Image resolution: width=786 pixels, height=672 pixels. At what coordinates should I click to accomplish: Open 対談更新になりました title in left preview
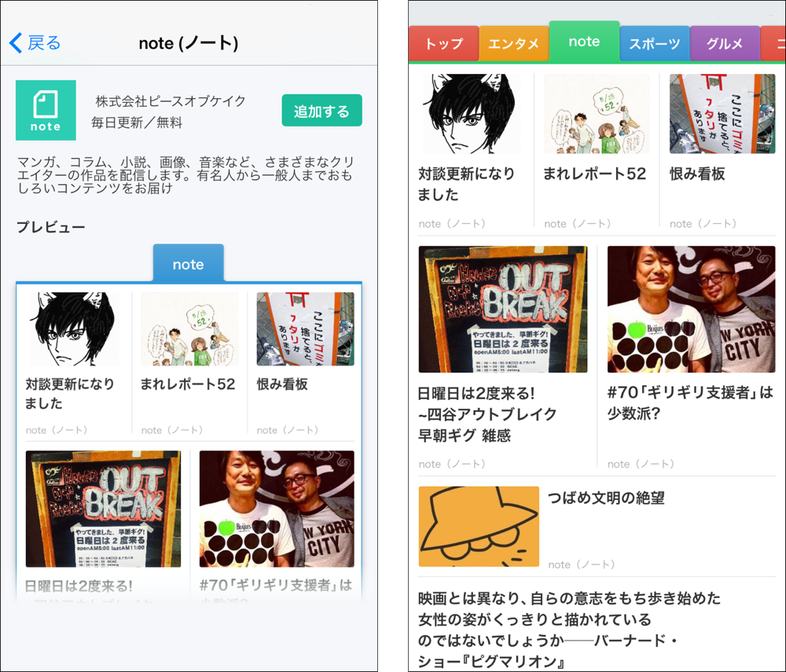click(70, 394)
